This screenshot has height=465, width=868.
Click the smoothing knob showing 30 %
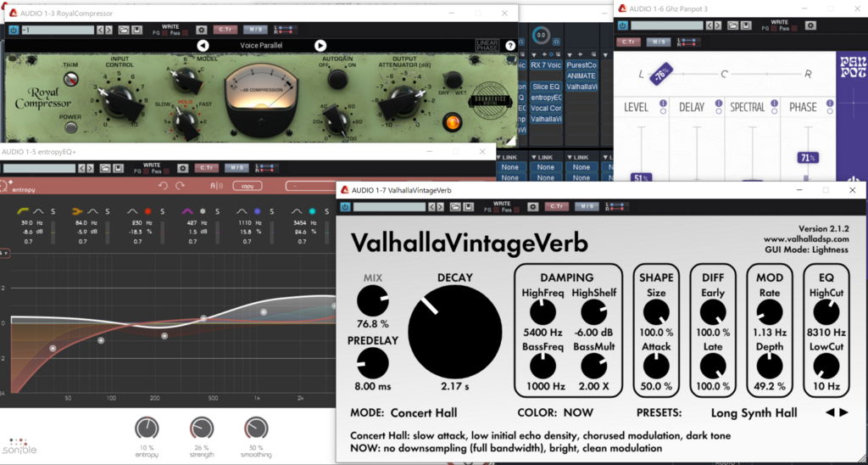click(256, 429)
